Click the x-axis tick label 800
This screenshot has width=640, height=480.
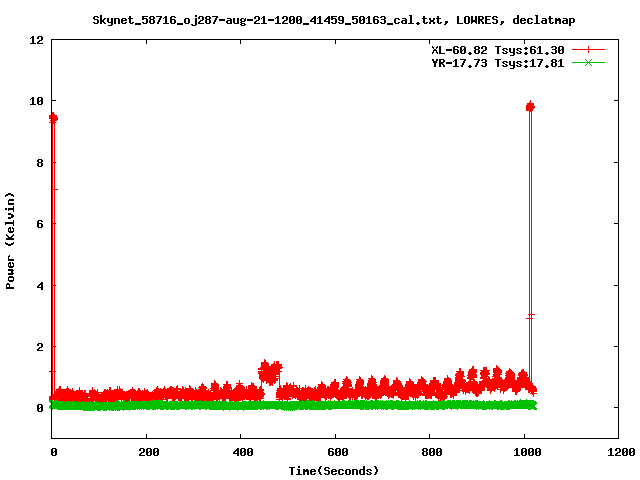tap(432, 452)
